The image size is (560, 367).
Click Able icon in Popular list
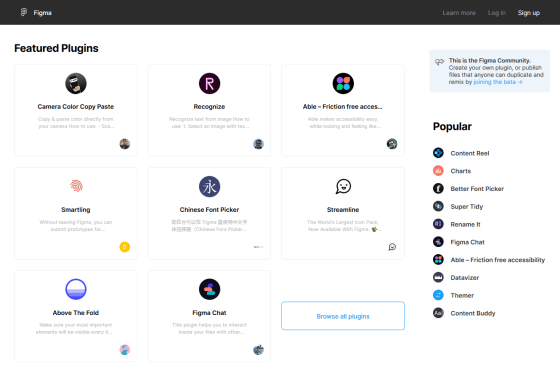coord(438,260)
